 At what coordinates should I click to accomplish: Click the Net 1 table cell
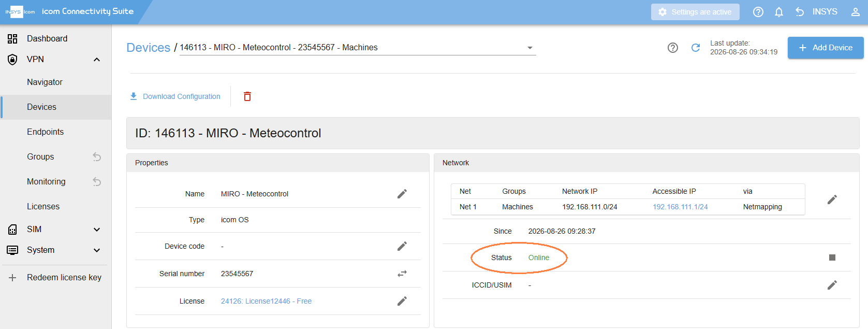click(x=468, y=207)
